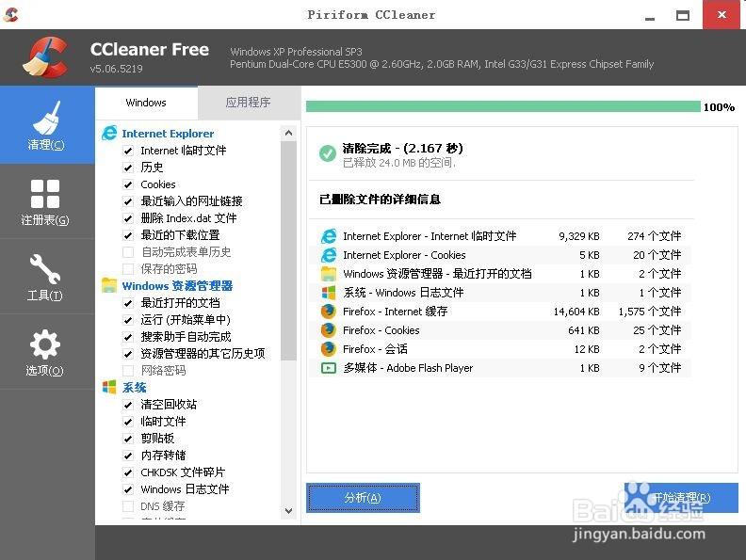
Task: Uncheck the 历史 checkbox
Action: pos(128,168)
